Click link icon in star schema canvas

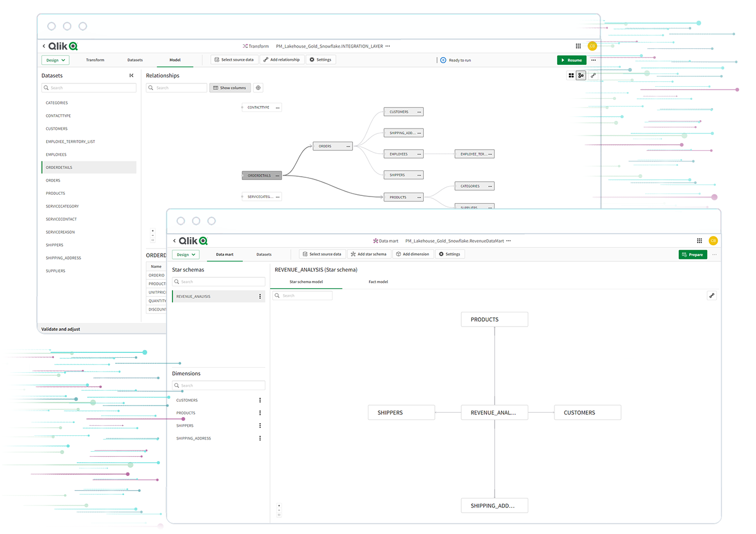(x=712, y=296)
